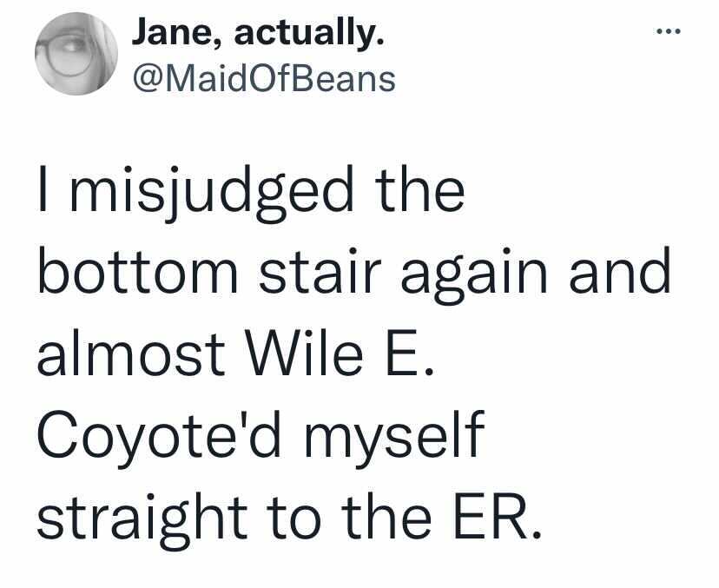Image resolution: width=719 pixels, height=588 pixels.
Task: Click "ER." at the tweet's end
Action: (498, 517)
